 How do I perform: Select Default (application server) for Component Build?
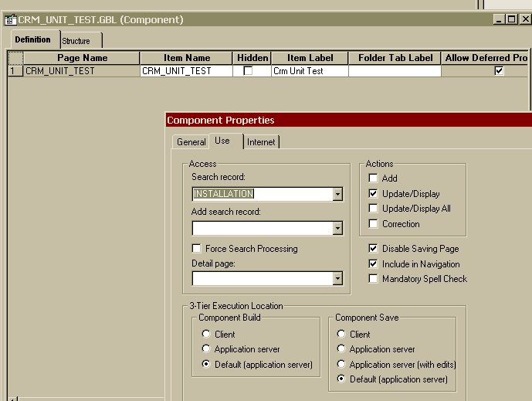[206, 365]
